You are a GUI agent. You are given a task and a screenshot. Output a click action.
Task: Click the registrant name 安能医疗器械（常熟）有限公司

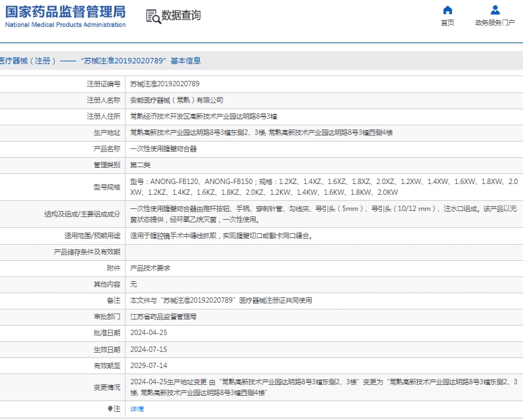176,100
